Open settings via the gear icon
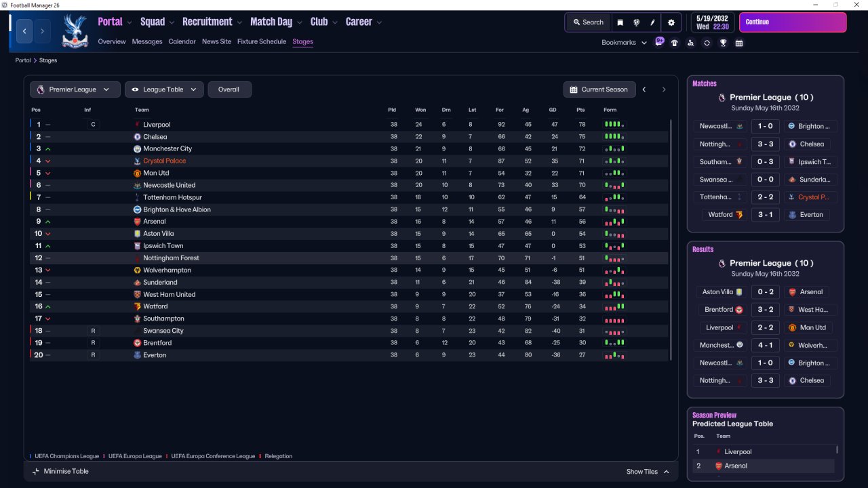The width and height of the screenshot is (868, 488). pyautogui.click(x=671, y=22)
